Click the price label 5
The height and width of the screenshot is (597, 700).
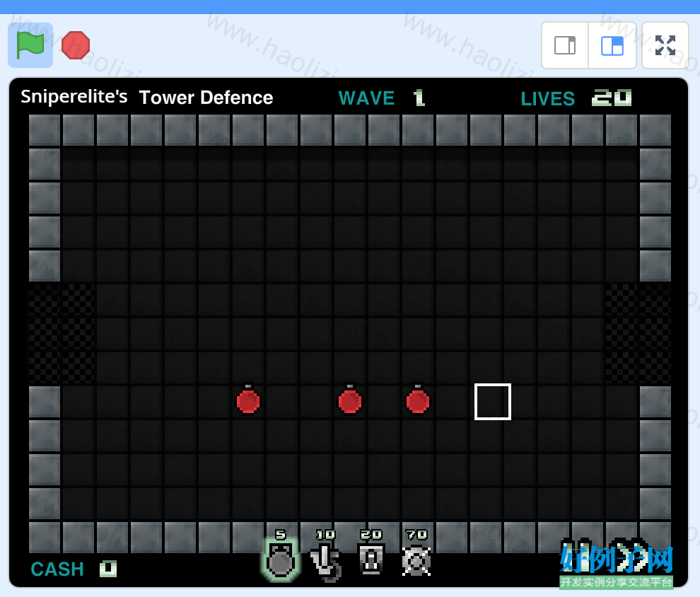281,535
